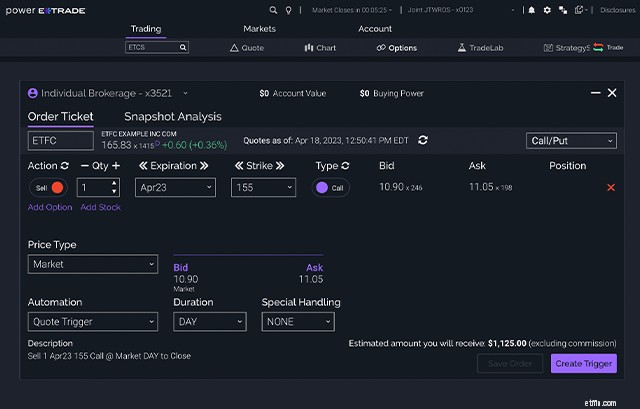640x409 pixels.
Task: Toggle the Call type switch
Action: 331,188
